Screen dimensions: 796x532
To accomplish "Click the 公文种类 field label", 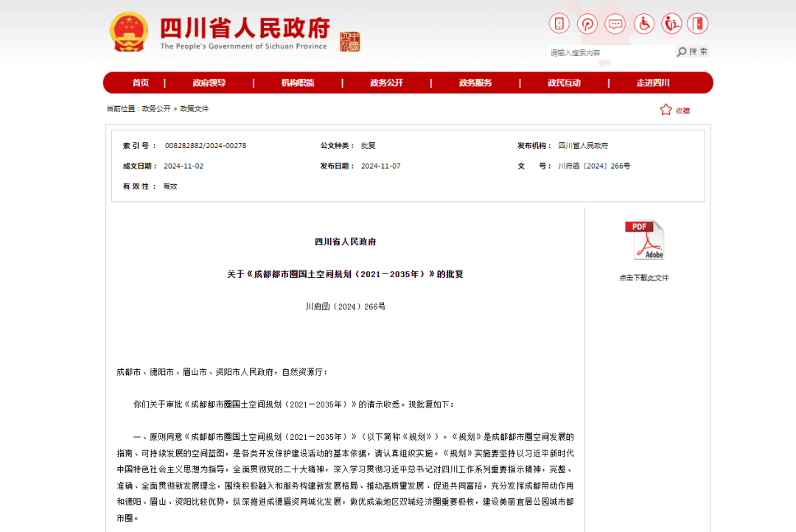I will coord(337,146).
